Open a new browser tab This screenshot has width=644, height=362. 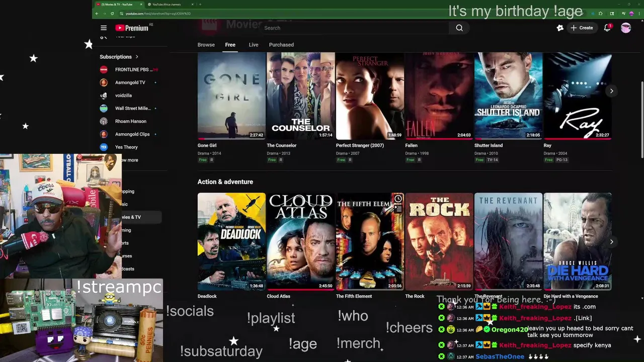pos(200,5)
